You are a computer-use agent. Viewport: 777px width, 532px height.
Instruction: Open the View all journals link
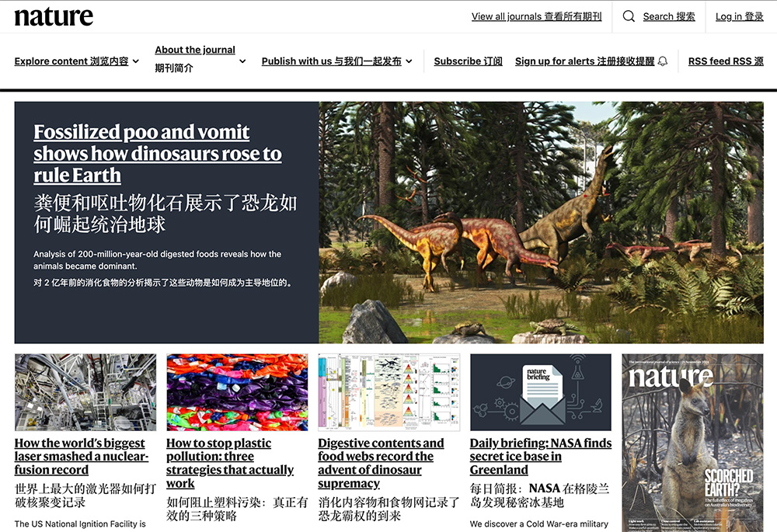click(x=536, y=16)
